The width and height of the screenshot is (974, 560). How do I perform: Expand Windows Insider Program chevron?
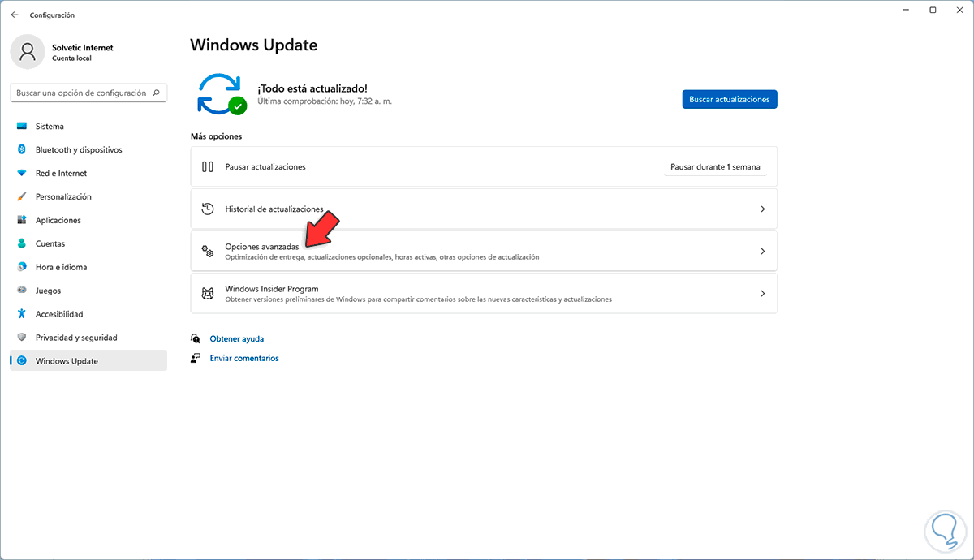762,293
